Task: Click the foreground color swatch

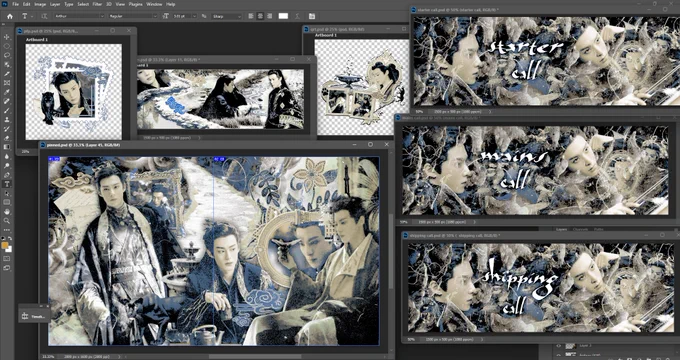Action: click(5, 245)
